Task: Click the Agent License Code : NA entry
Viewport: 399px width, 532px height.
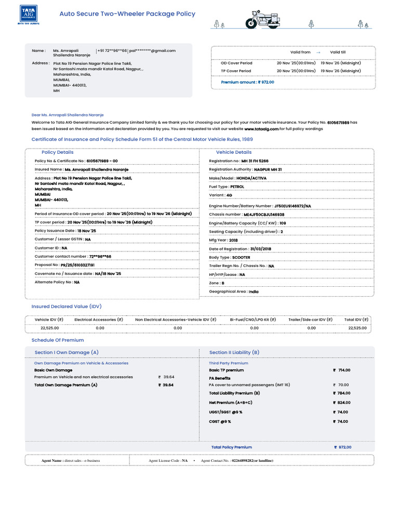Action: [x=168, y=461]
